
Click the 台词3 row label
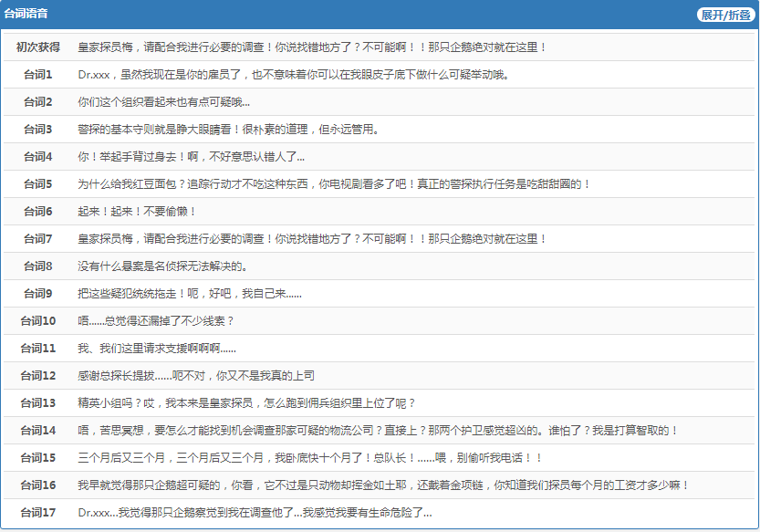point(38,130)
